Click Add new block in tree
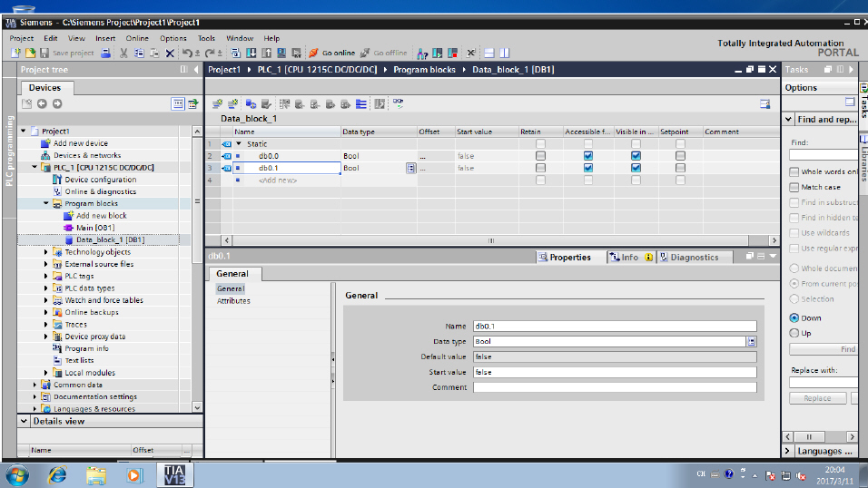The image size is (868, 488). coord(102,216)
